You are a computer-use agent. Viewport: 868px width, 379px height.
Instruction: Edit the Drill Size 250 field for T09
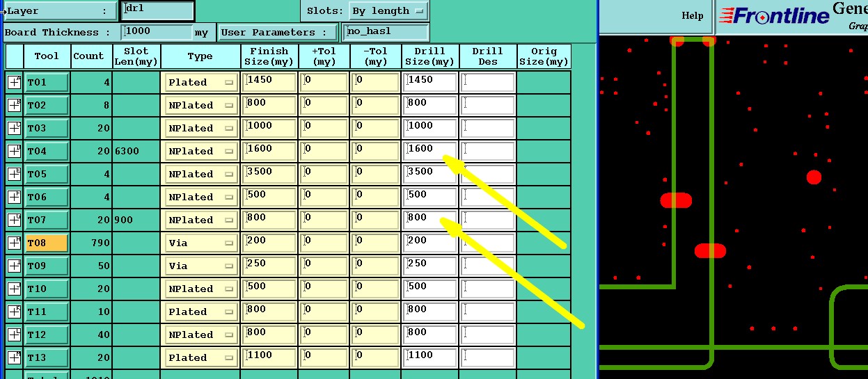(x=430, y=266)
